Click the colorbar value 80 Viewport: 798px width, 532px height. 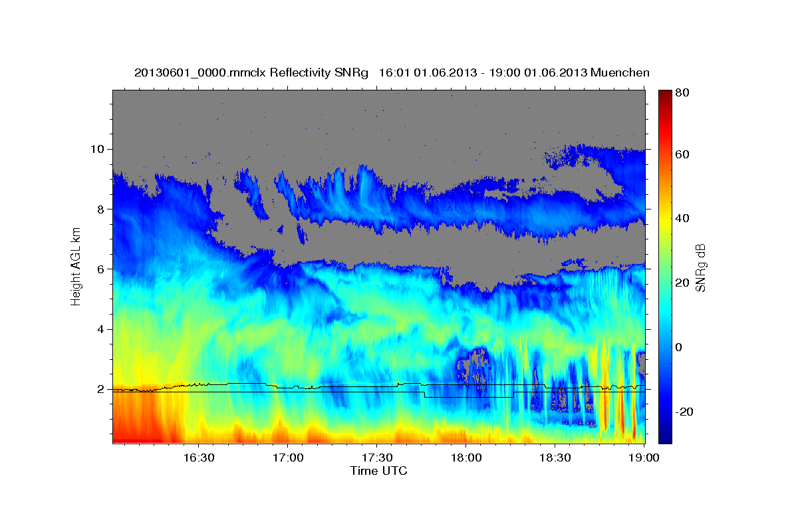[683, 93]
